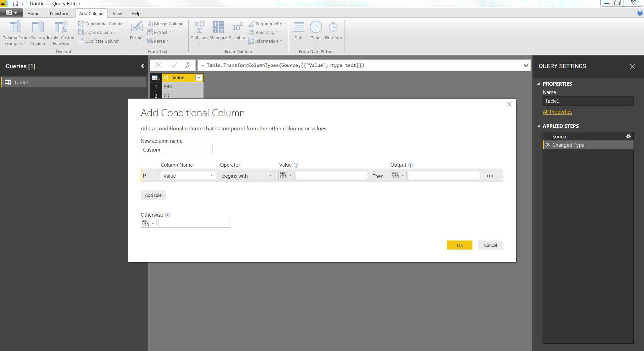Open the Output type selector dropdown
The height and width of the screenshot is (351, 644).
(x=399, y=175)
